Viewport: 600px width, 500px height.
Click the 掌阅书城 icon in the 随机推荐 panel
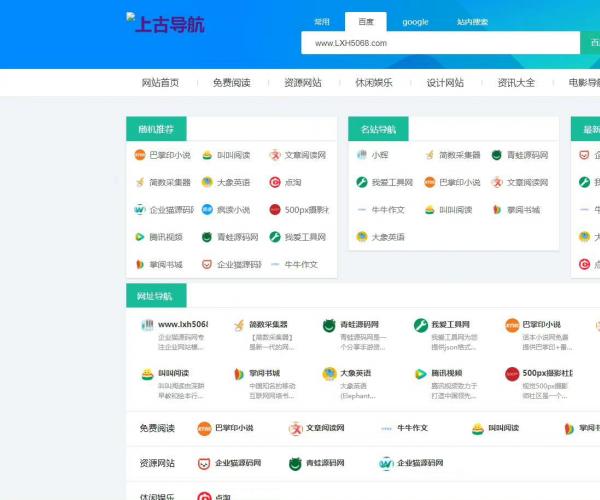[140, 264]
